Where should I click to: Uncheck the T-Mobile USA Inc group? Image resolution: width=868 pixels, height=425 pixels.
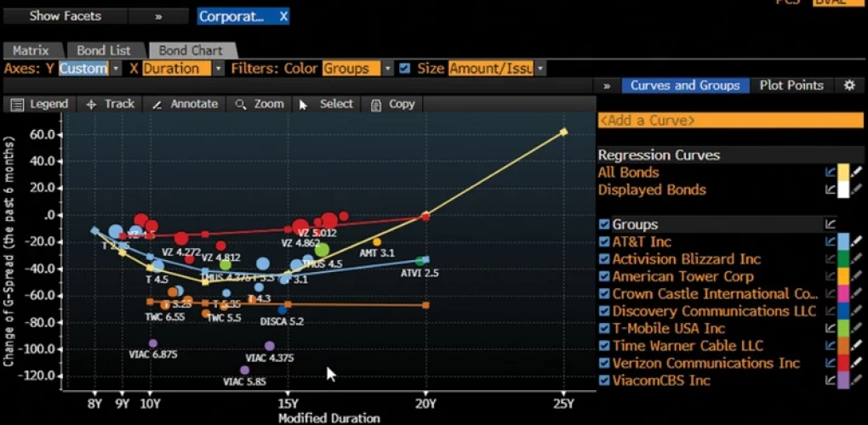coord(604,328)
